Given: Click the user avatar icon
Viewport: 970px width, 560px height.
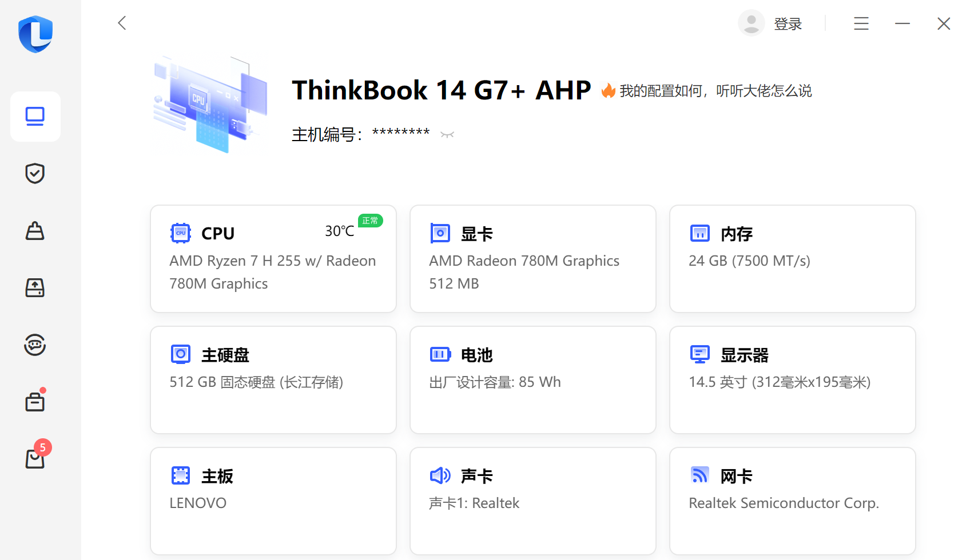Looking at the screenshot, I should (x=751, y=23).
